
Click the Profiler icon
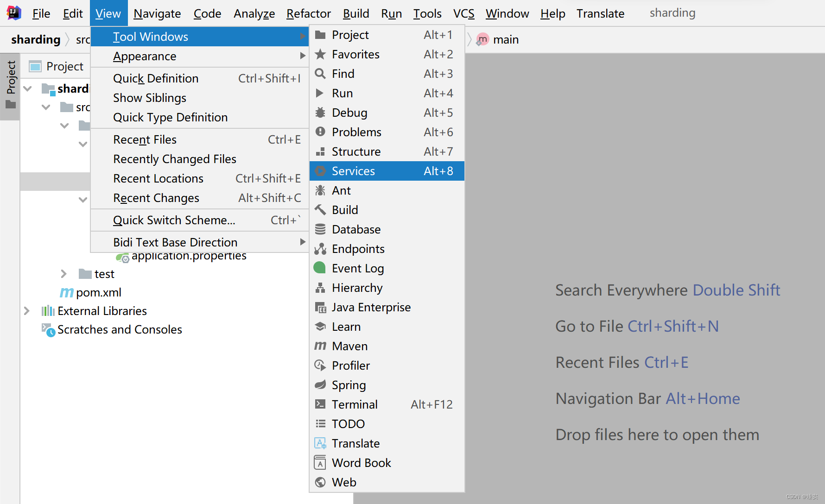pos(320,365)
